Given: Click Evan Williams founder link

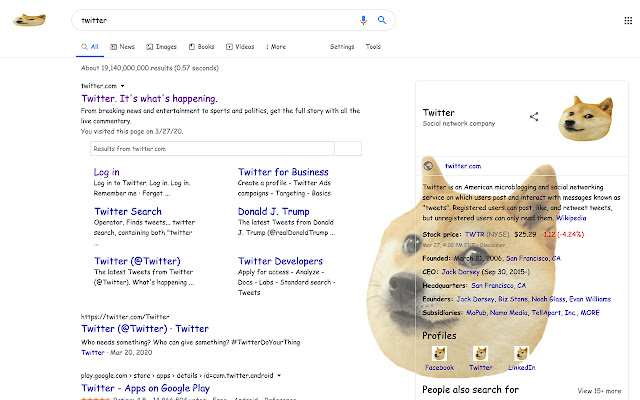Looking at the screenshot, I should 590,299.
